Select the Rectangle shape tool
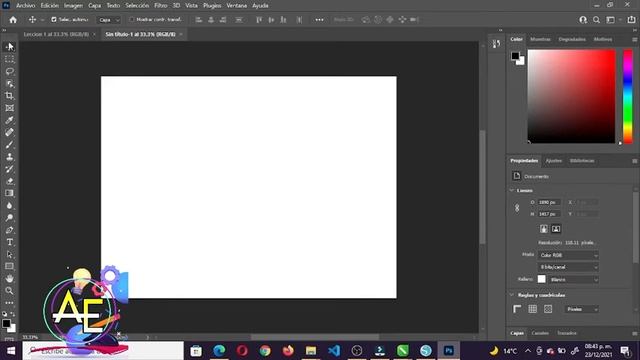The width and height of the screenshot is (640, 360). tap(9, 267)
